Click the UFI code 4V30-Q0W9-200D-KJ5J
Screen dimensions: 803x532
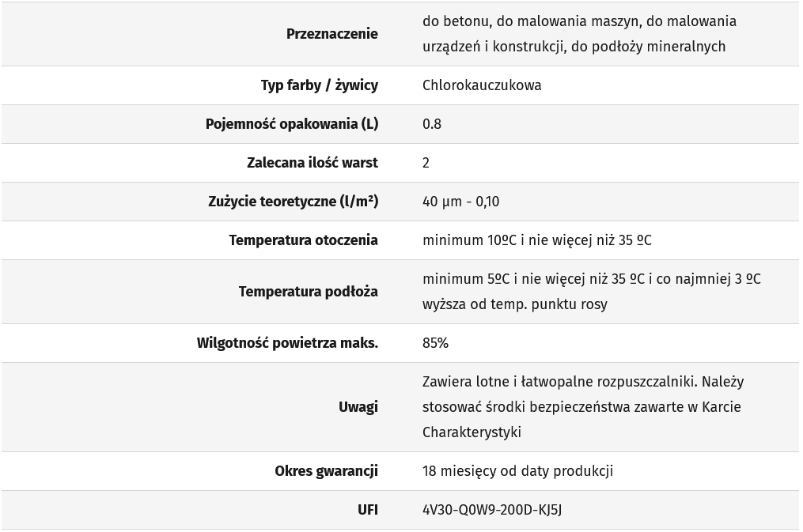tap(492, 510)
